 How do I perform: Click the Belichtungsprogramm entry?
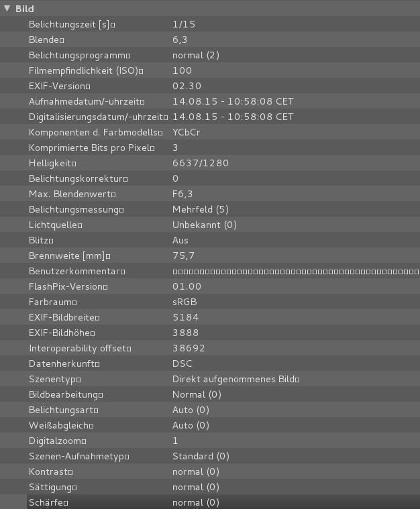pyautogui.click(x=79, y=55)
